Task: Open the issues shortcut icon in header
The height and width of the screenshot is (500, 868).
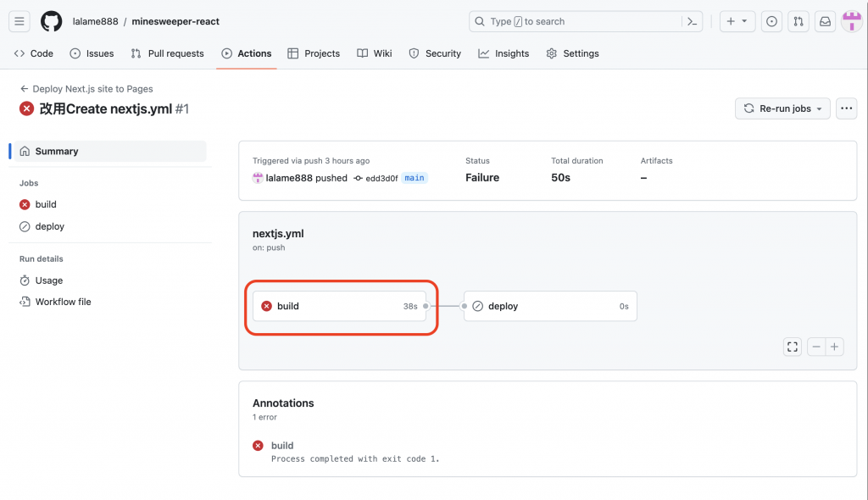Action: point(771,21)
